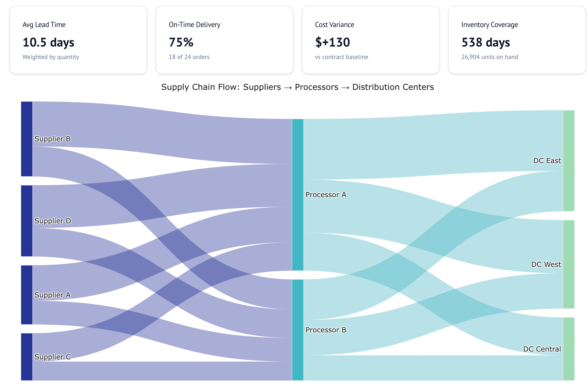Viewport: 588px width, 389px height.
Task: Select the DC East node bar
Action: (569, 160)
